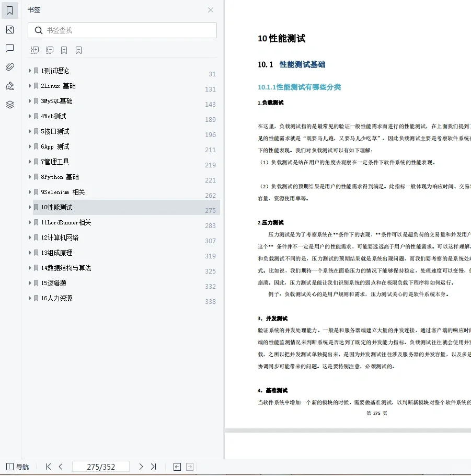471x476 pixels.
Task: Open the attachments panel
Action: pyautogui.click(x=9, y=67)
